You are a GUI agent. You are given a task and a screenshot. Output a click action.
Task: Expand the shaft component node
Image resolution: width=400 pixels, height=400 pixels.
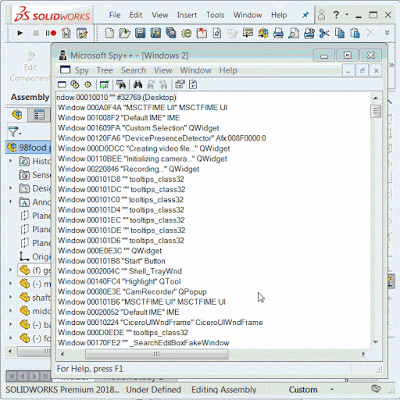[x=11, y=297]
